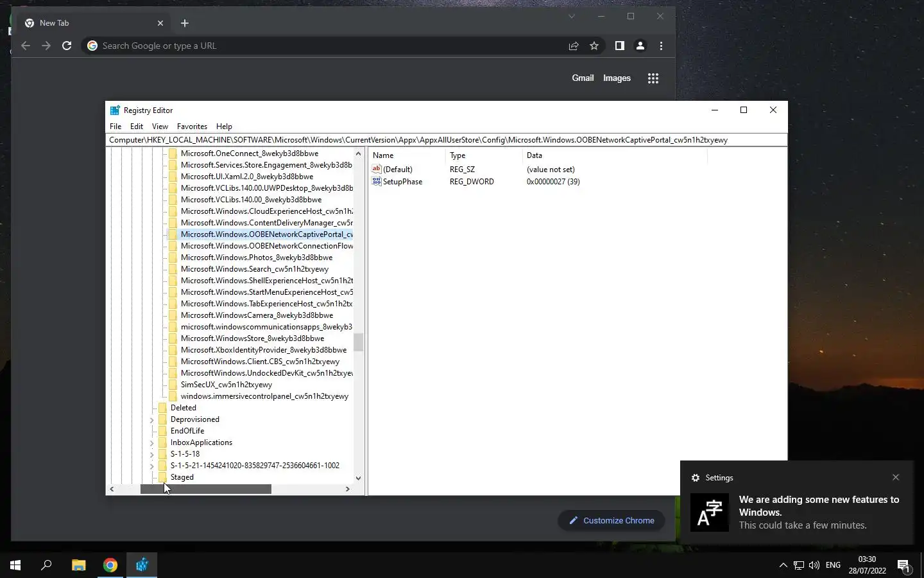This screenshot has height=578, width=924.
Task: Click the tree horizontal scroll left arrow
Action: coord(112,489)
